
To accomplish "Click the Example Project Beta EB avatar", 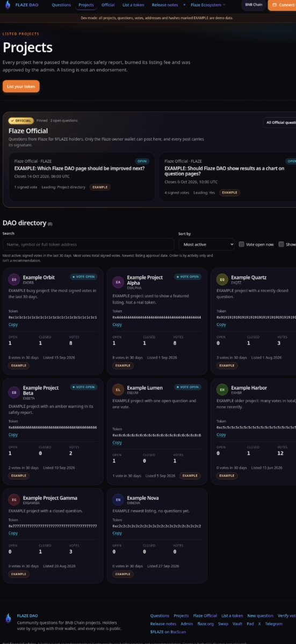I will (14, 393).
